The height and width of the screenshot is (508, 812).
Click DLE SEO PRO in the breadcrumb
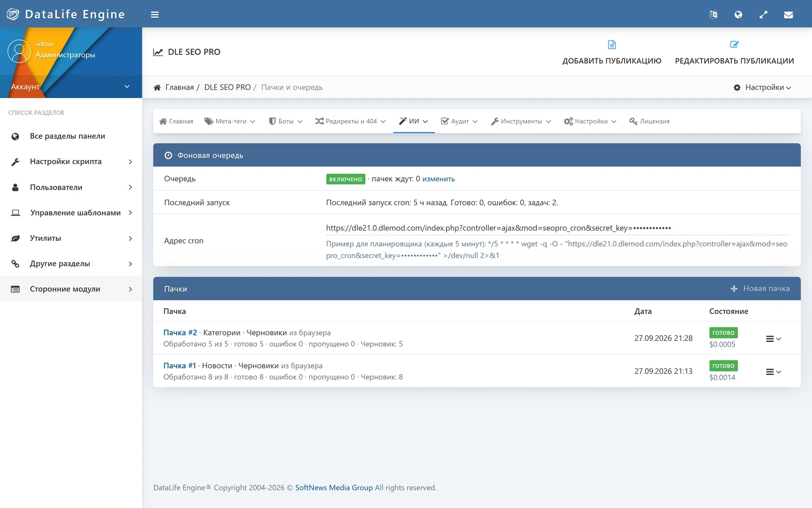pos(227,87)
